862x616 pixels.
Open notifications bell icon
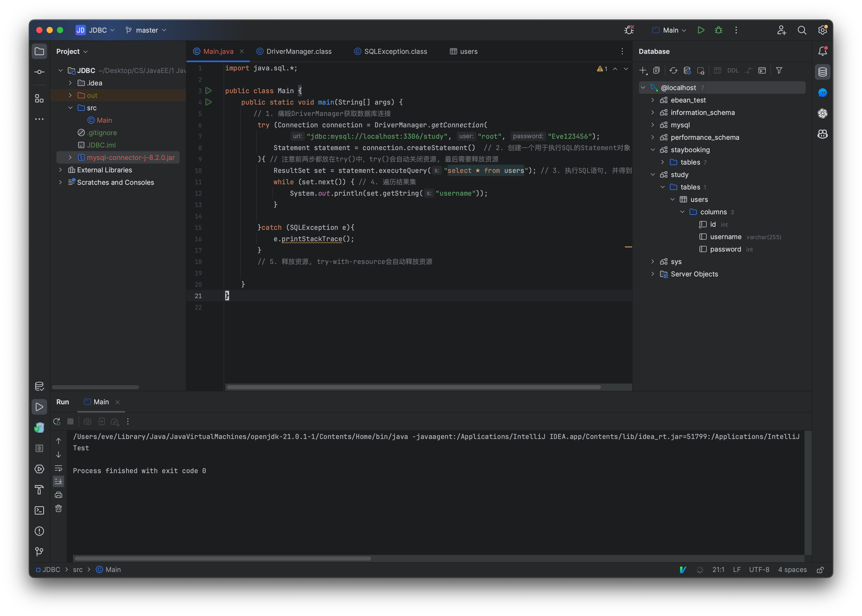pyautogui.click(x=822, y=51)
